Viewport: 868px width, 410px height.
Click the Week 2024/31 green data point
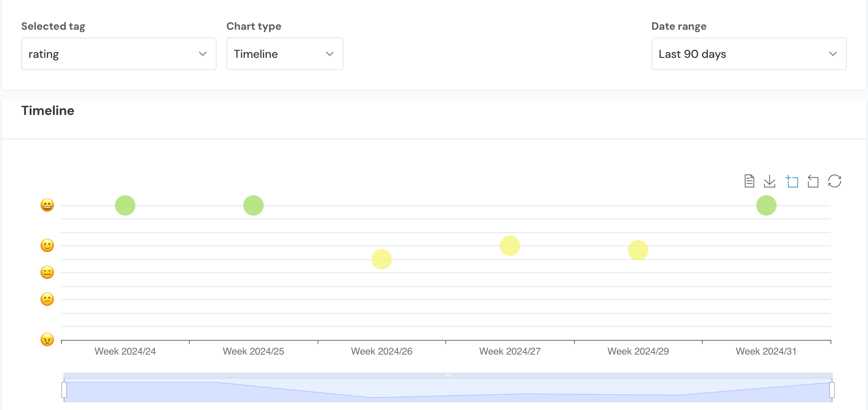point(766,205)
